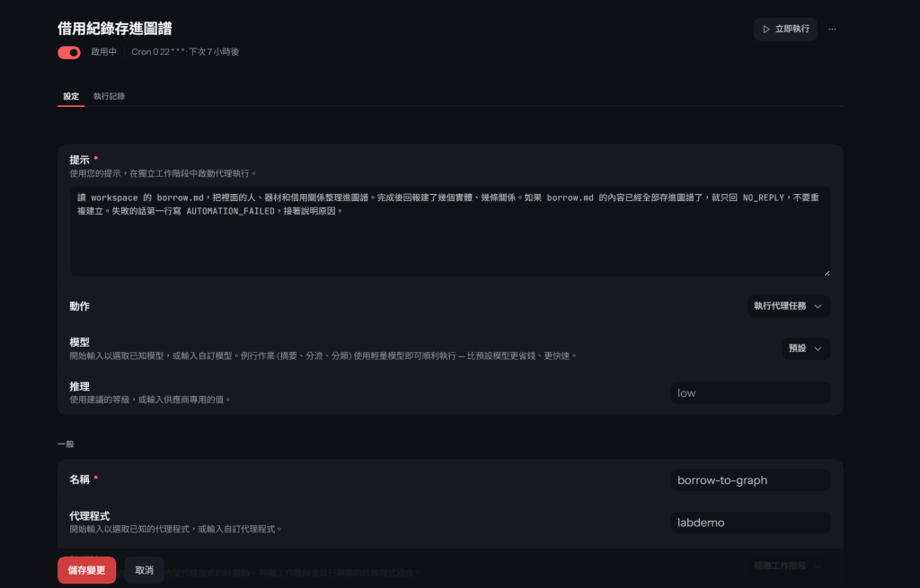Switch to the 設定 tab
The height and width of the screenshot is (588, 920).
point(71,96)
